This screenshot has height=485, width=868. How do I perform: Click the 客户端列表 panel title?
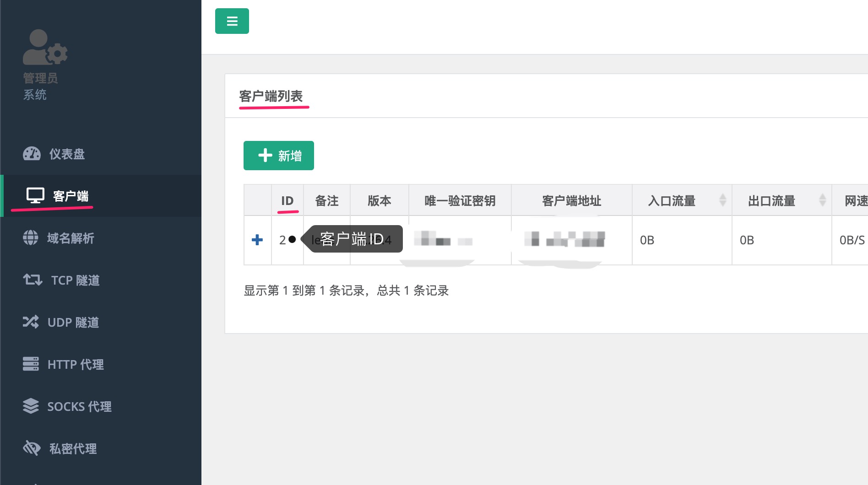click(x=271, y=96)
